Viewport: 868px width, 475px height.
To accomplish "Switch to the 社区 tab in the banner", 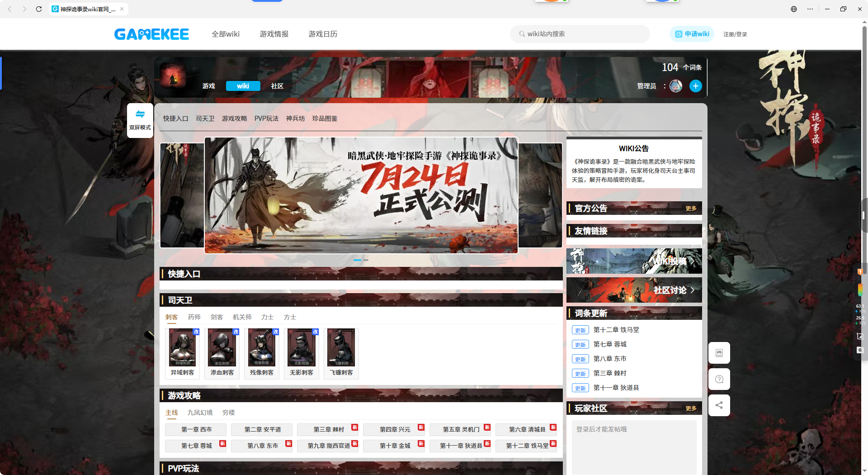I will (x=277, y=86).
